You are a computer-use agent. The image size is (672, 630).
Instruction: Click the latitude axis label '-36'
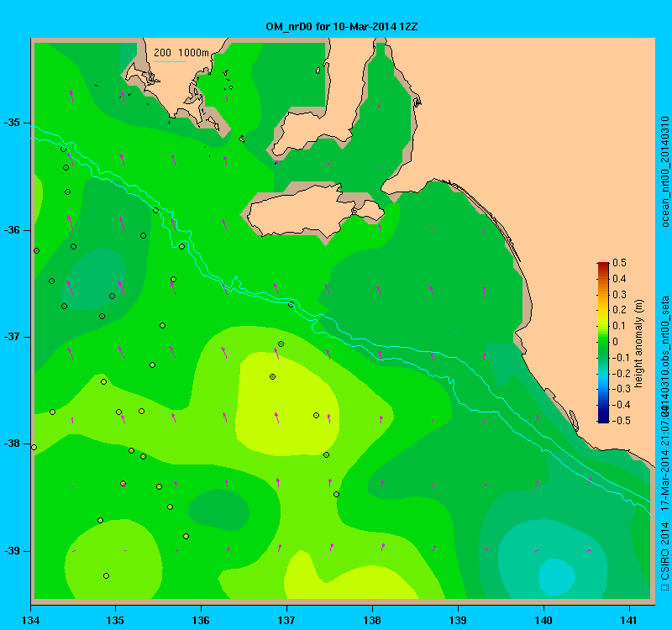12,230
